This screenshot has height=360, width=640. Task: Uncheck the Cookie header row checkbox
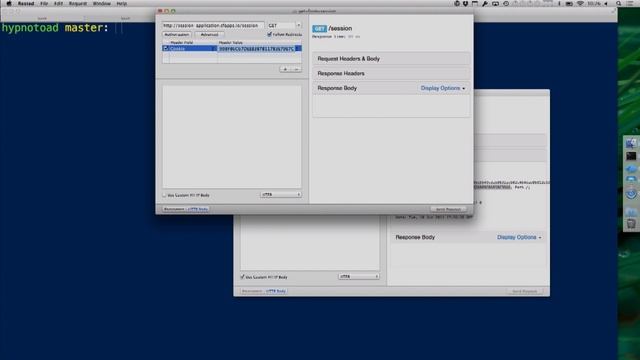[166, 48]
